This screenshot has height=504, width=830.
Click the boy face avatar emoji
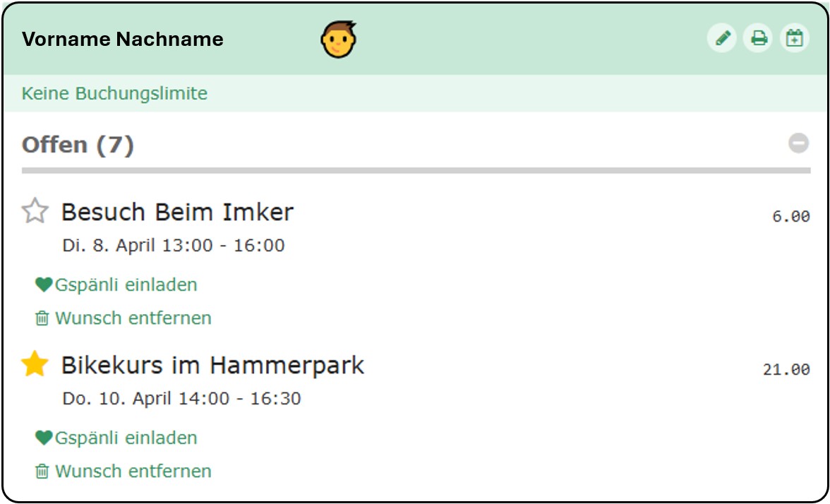(339, 40)
